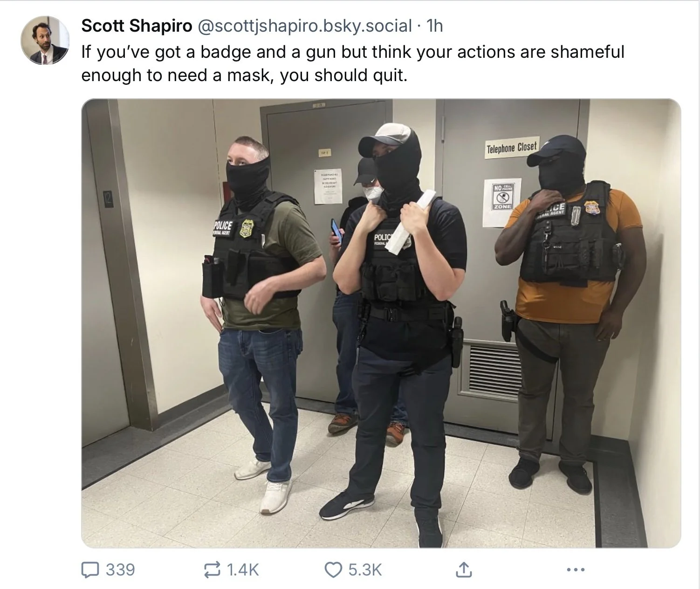Open Scott Shapiro's profile avatar
700x589 pixels.
tap(45, 40)
